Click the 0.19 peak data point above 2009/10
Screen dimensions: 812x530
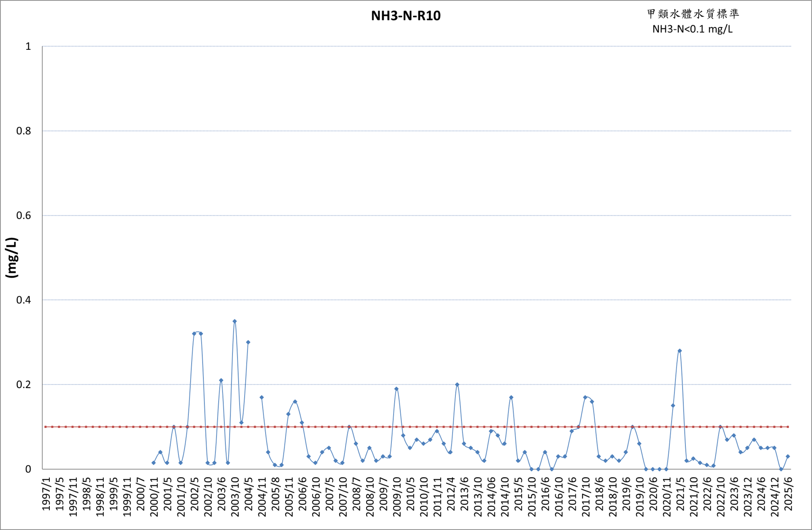pyautogui.click(x=397, y=389)
